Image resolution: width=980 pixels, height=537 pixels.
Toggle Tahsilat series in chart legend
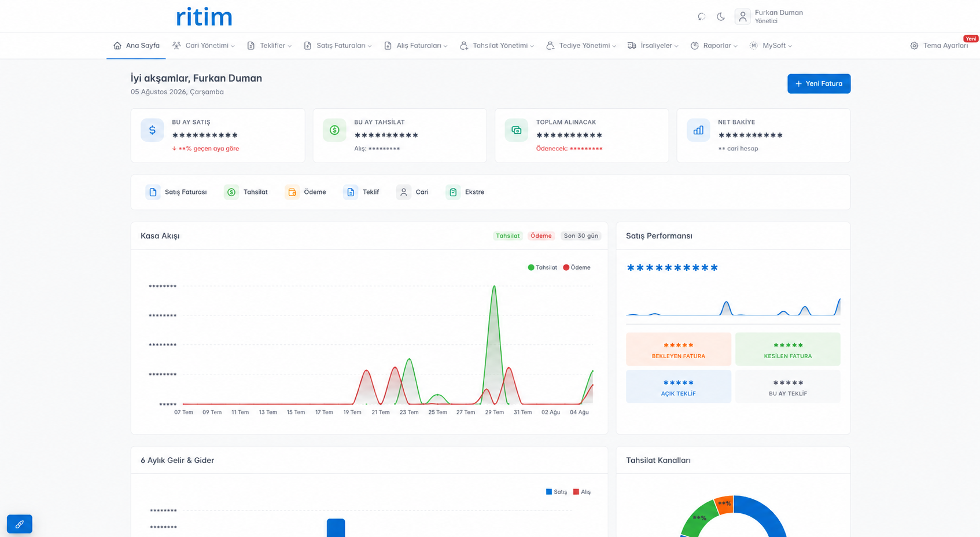pyautogui.click(x=542, y=267)
